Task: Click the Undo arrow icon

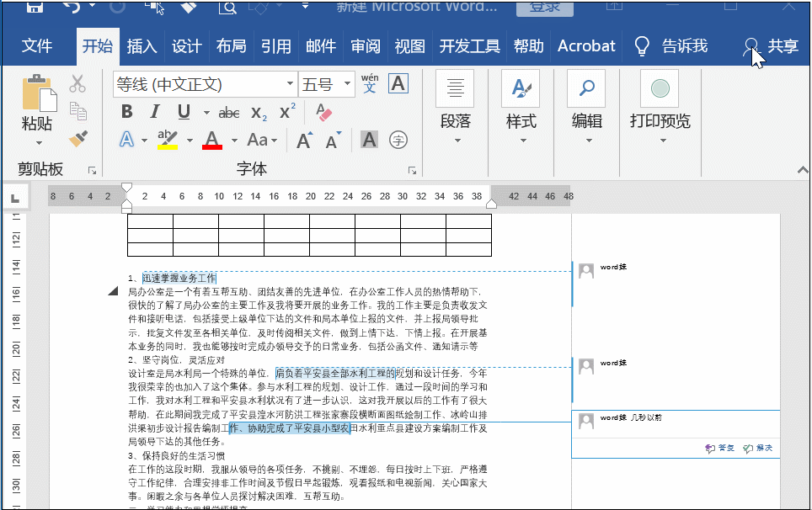Action: [72, 7]
